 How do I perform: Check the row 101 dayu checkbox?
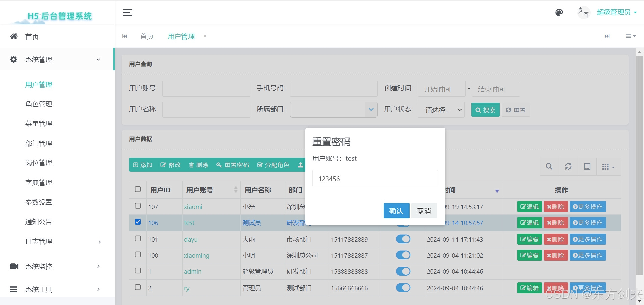[x=138, y=238]
